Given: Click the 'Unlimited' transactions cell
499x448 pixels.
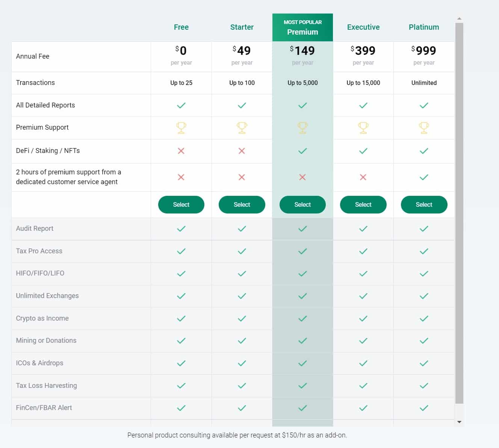Looking at the screenshot, I should pyautogui.click(x=424, y=83).
